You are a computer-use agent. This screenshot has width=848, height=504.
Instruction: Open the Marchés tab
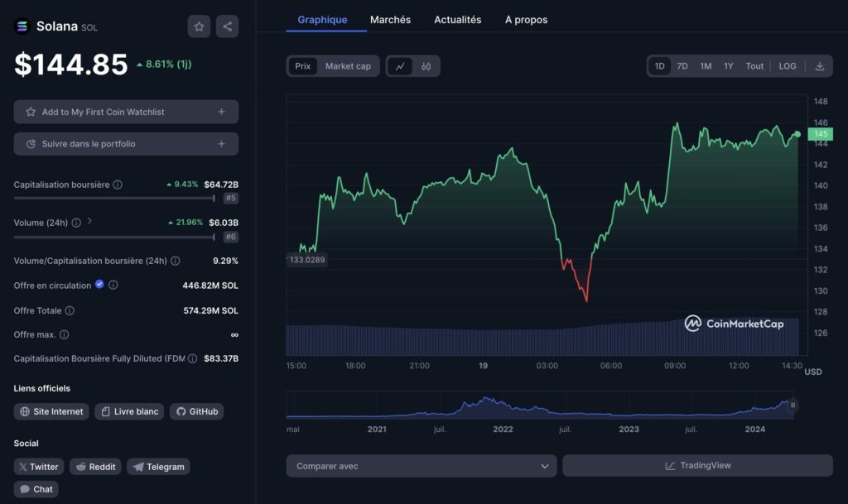(x=391, y=20)
